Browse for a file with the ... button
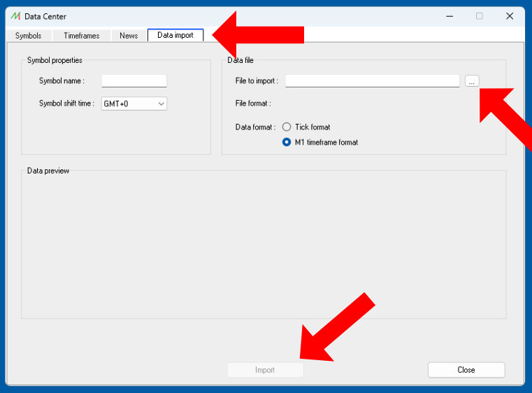 click(472, 81)
